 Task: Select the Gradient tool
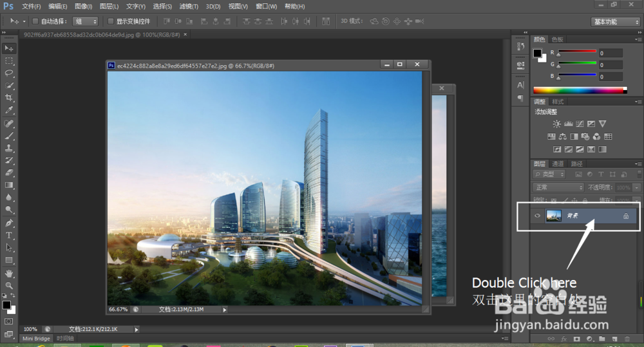(8, 185)
